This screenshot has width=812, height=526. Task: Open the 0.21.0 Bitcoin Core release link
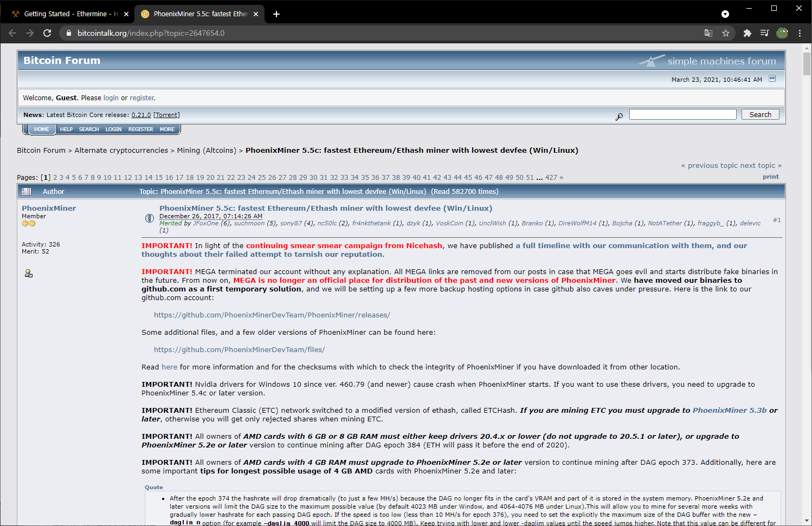tap(141, 115)
